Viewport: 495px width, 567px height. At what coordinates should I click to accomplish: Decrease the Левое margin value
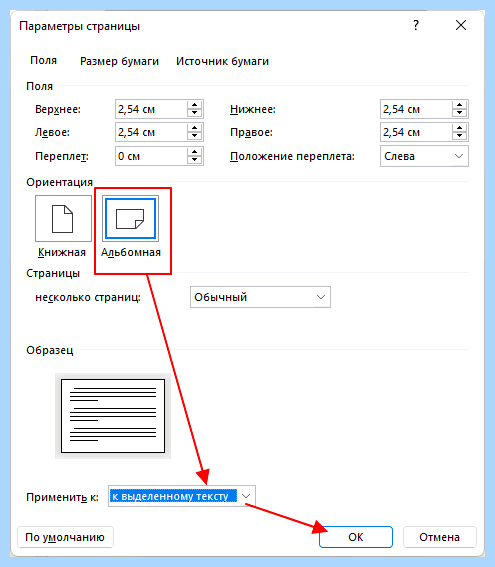195,136
